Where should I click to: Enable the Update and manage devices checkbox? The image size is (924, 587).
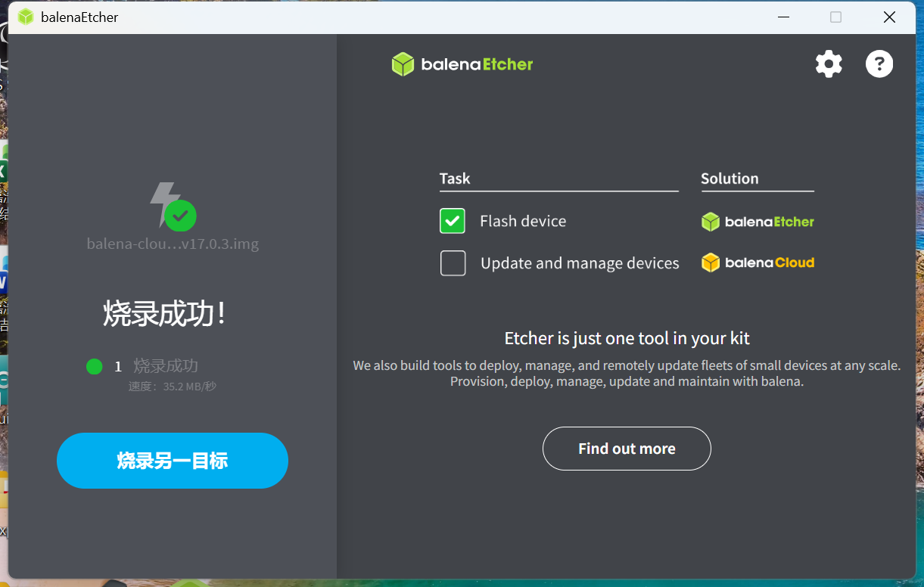point(453,263)
